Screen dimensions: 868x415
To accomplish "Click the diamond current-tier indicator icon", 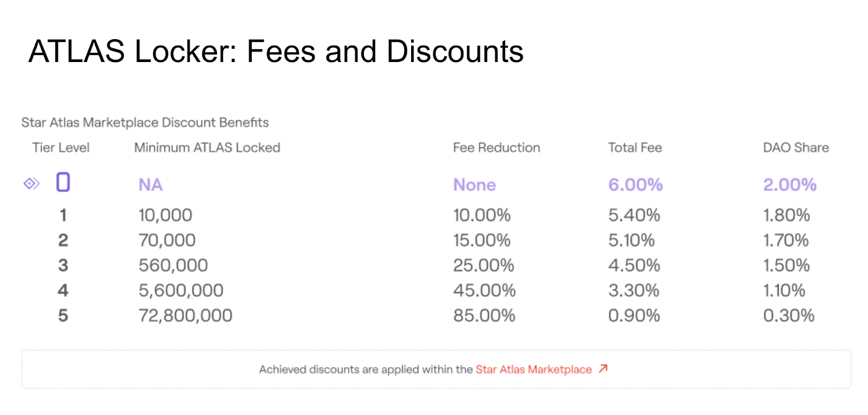I will 32,183.
